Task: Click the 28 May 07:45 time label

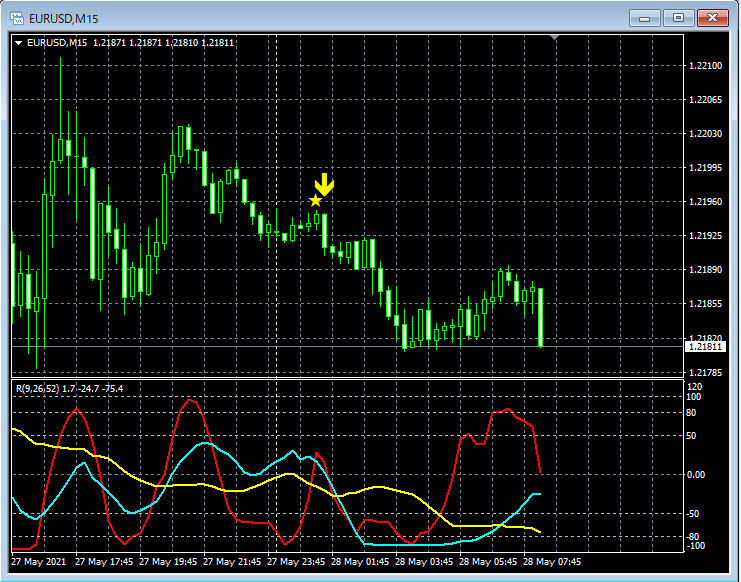Action: tap(552, 562)
